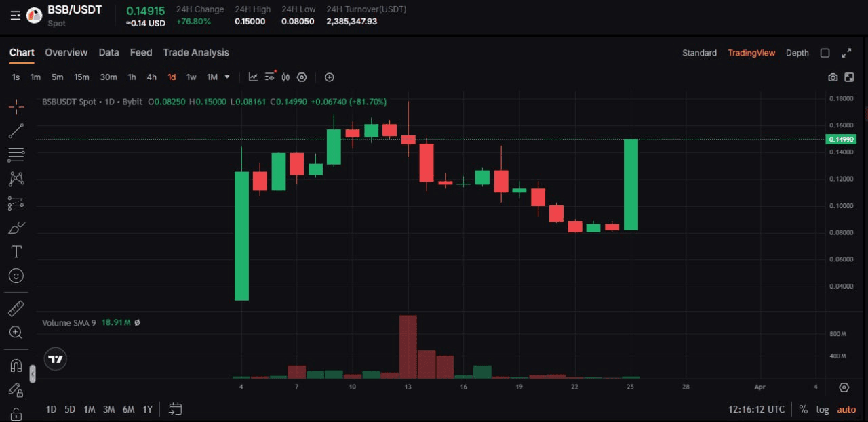Set the chart interval to 4h

[151, 77]
